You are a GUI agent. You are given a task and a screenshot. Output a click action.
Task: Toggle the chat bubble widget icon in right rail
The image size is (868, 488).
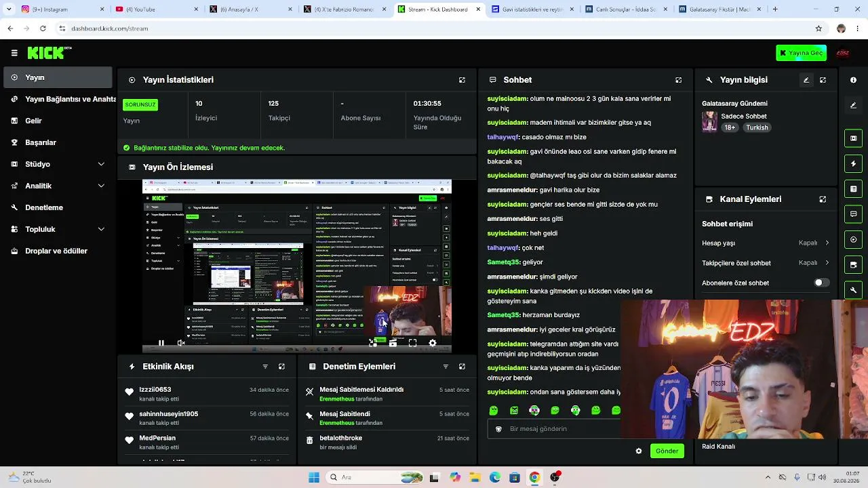[853, 213]
